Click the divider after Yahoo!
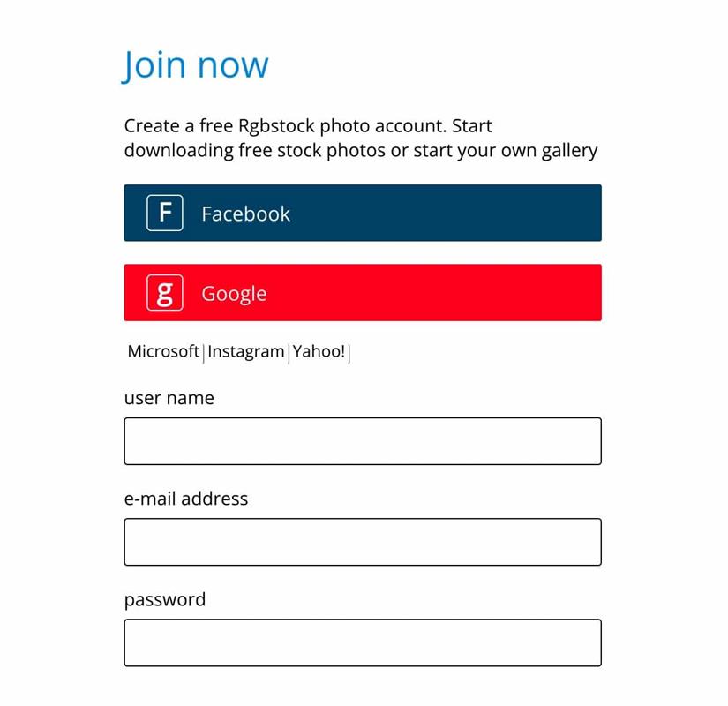This screenshot has width=728, height=706. [349, 353]
